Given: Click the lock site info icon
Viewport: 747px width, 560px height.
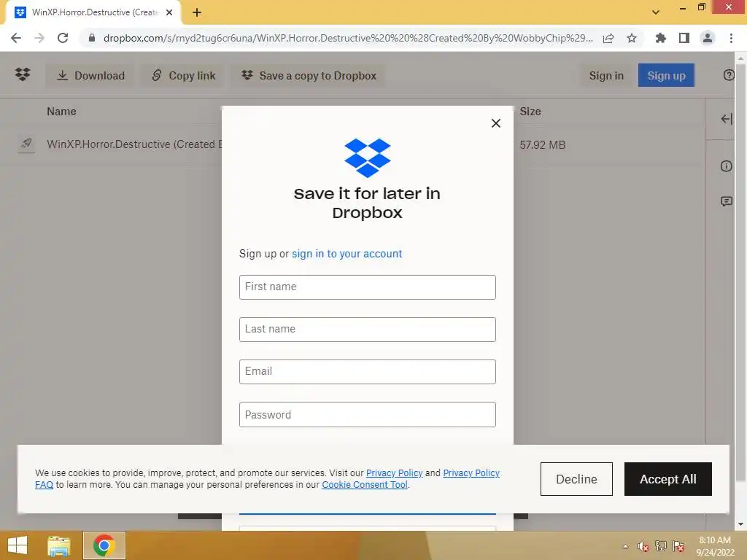Looking at the screenshot, I should pyautogui.click(x=92, y=38).
